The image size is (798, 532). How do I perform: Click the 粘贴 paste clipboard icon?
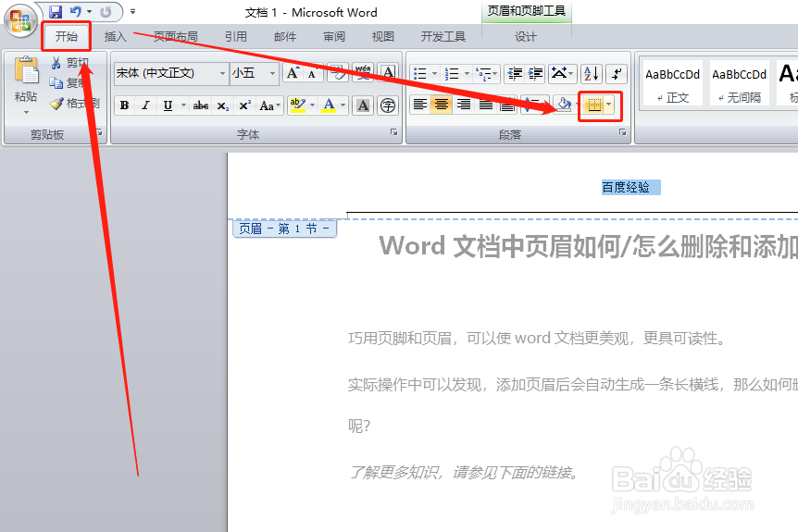coord(26,70)
